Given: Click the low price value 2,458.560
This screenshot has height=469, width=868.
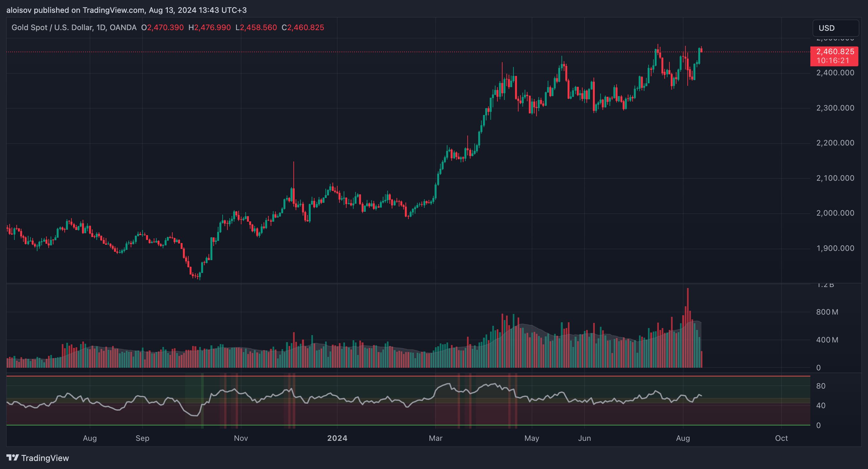Looking at the screenshot, I should click(x=258, y=28).
